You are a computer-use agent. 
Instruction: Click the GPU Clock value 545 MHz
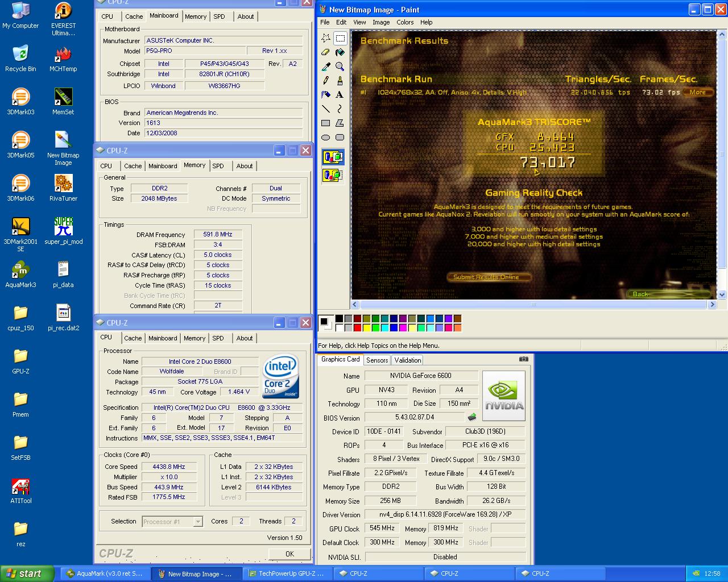click(x=382, y=528)
